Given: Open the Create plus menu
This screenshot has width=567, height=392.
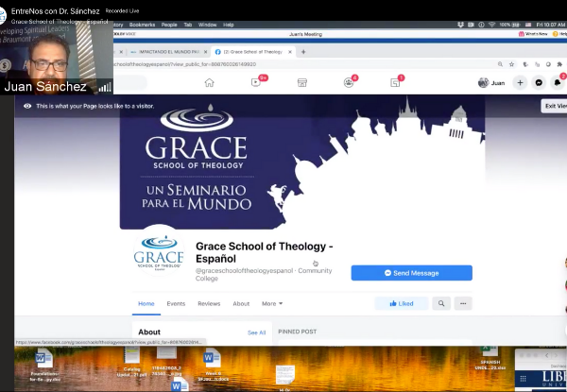Looking at the screenshot, I should pos(520,83).
